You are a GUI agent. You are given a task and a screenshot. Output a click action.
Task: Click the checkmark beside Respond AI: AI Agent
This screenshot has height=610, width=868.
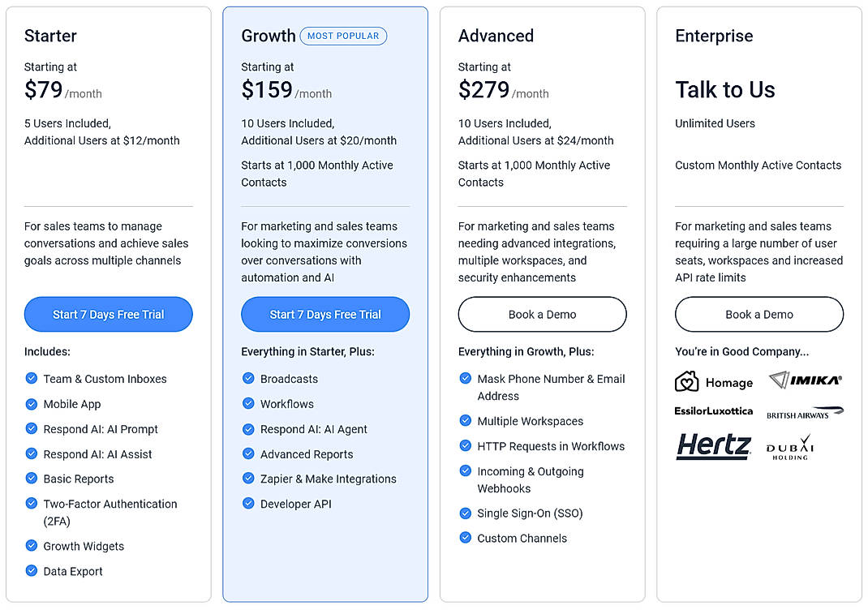click(x=248, y=429)
